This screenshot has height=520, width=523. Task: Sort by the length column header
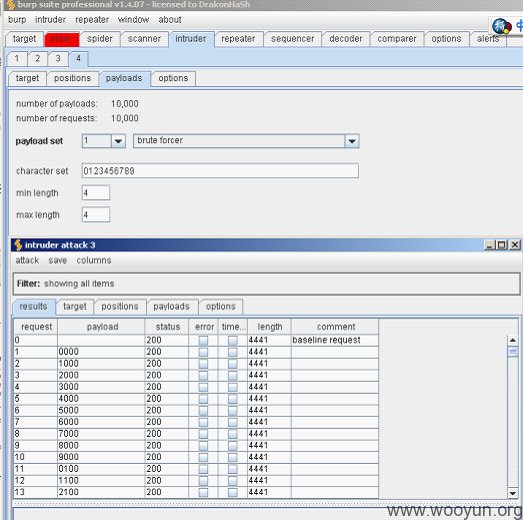(270, 327)
